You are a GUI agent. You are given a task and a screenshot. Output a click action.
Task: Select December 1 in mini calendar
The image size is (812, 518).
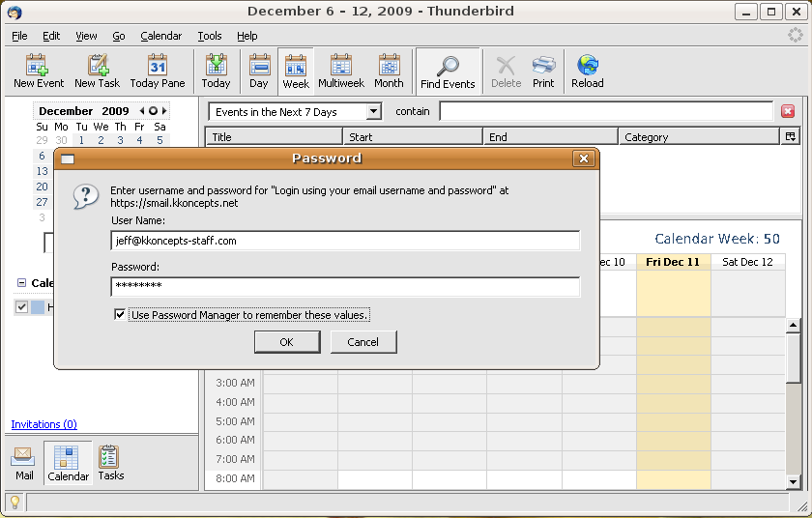[81, 140]
